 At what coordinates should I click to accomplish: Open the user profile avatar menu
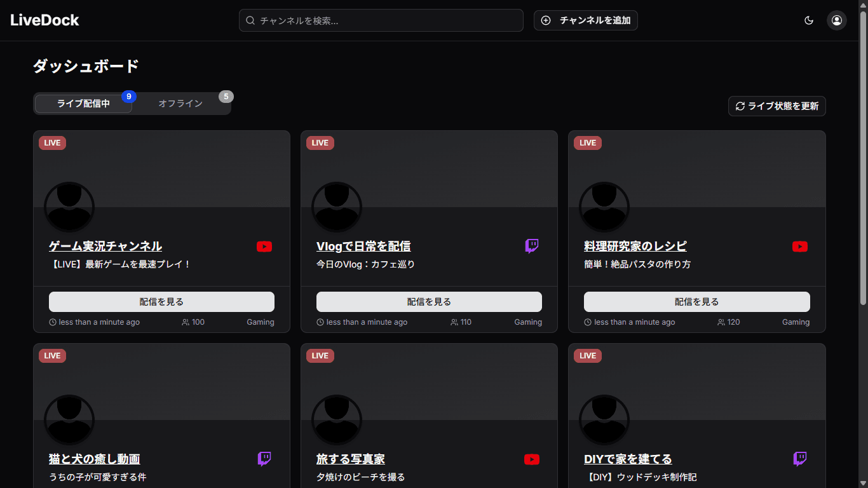[x=836, y=20]
